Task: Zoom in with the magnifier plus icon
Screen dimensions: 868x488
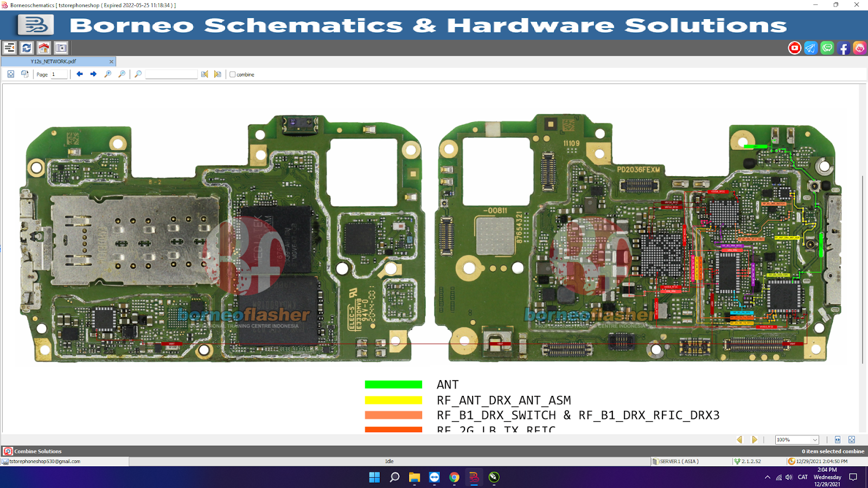Action: pos(108,74)
